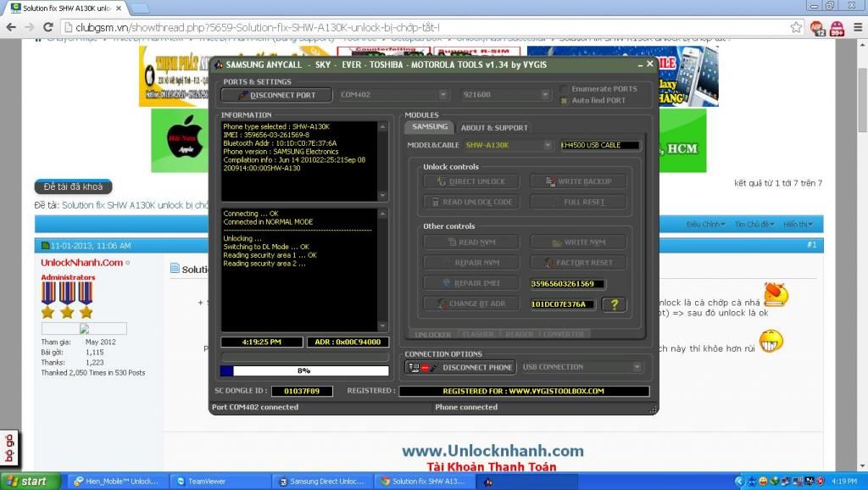The height and width of the screenshot is (490, 868).
Task: Open the Tìm Chủ đề dropdown menu
Action: (754, 225)
